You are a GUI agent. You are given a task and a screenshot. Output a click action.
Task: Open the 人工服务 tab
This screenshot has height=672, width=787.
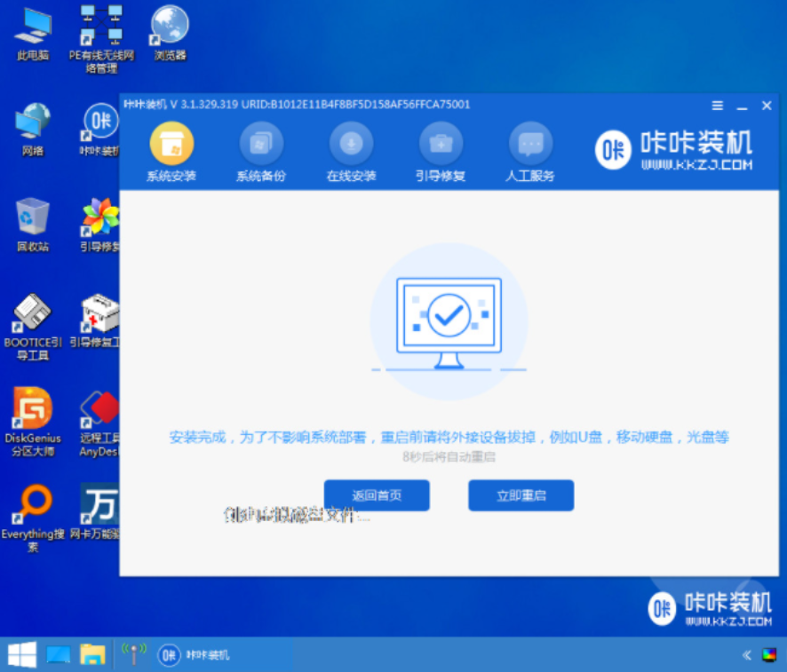pyautogui.click(x=530, y=153)
